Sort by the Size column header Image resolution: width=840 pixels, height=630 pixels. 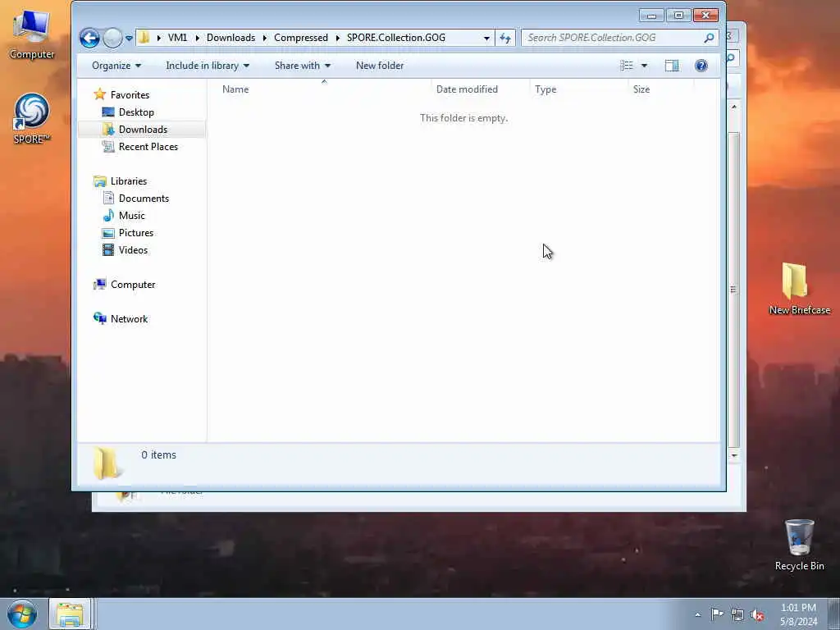pyautogui.click(x=661, y=89)
